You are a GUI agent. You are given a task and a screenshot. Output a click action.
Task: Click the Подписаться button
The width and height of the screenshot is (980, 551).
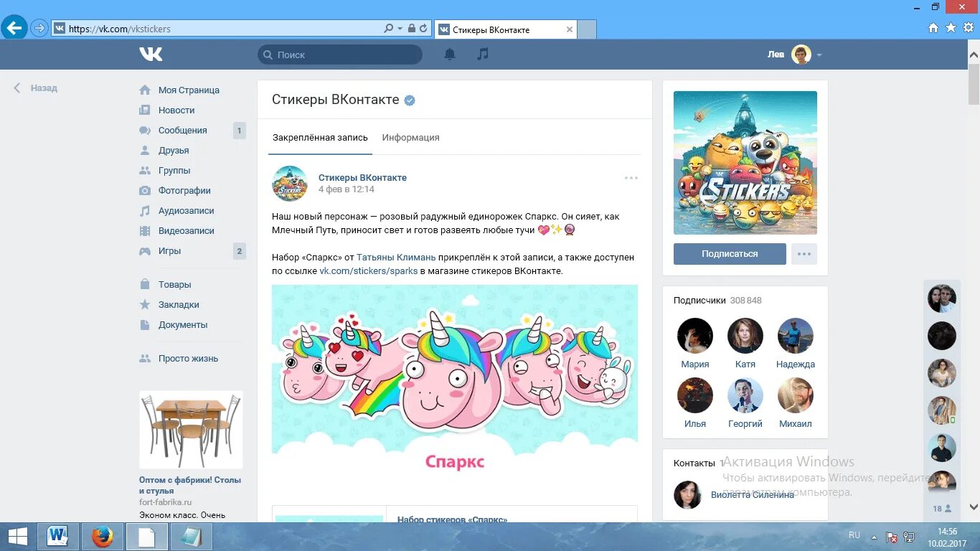point(730,254)
